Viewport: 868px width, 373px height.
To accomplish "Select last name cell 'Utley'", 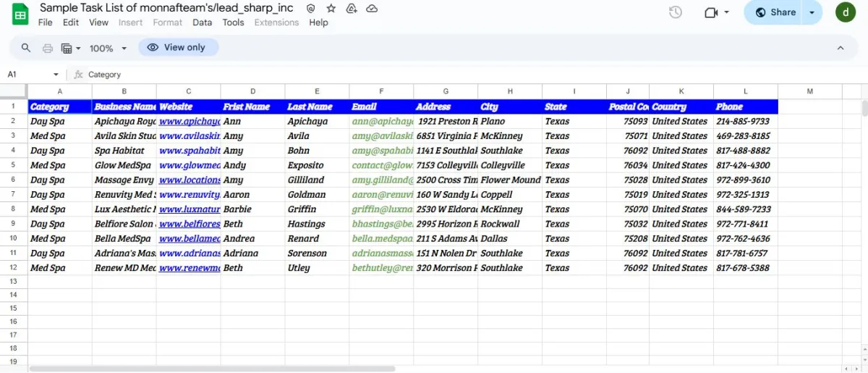I will click(317, 268).
